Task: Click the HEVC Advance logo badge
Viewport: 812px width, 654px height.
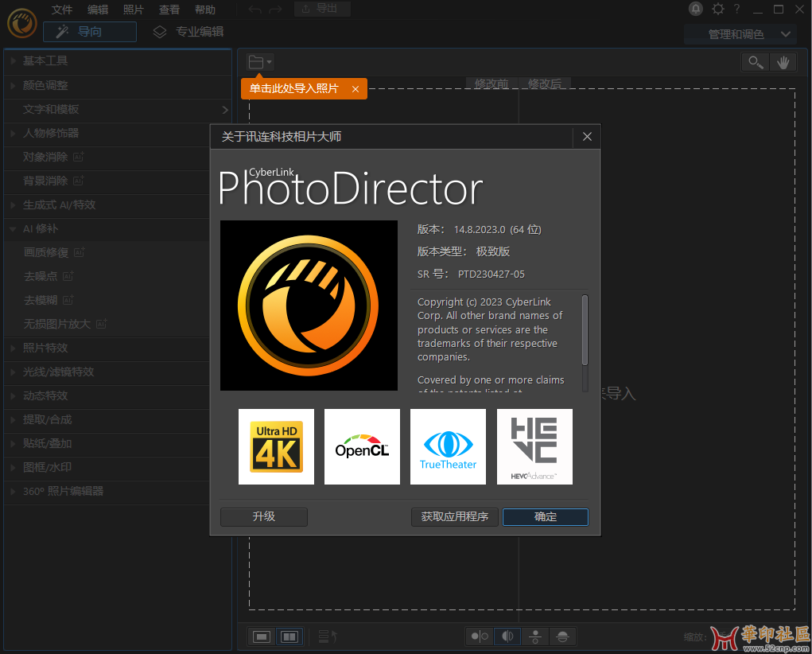Action: pos(534,446)
